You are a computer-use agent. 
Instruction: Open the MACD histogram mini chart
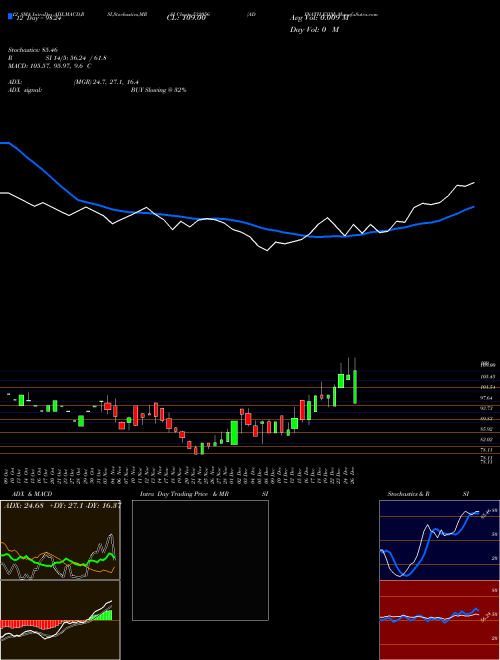click(x=60, y=620)
